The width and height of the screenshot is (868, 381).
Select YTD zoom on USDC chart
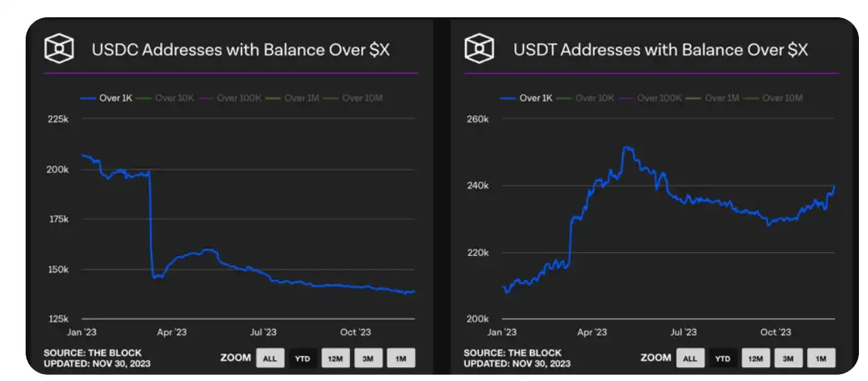click(302, 358)
